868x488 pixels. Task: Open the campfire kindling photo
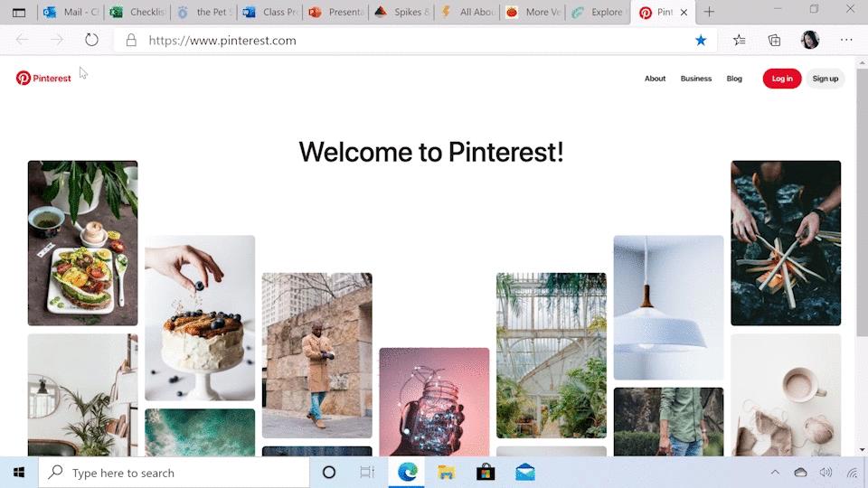pyautogui.click(x=786, y=243)
